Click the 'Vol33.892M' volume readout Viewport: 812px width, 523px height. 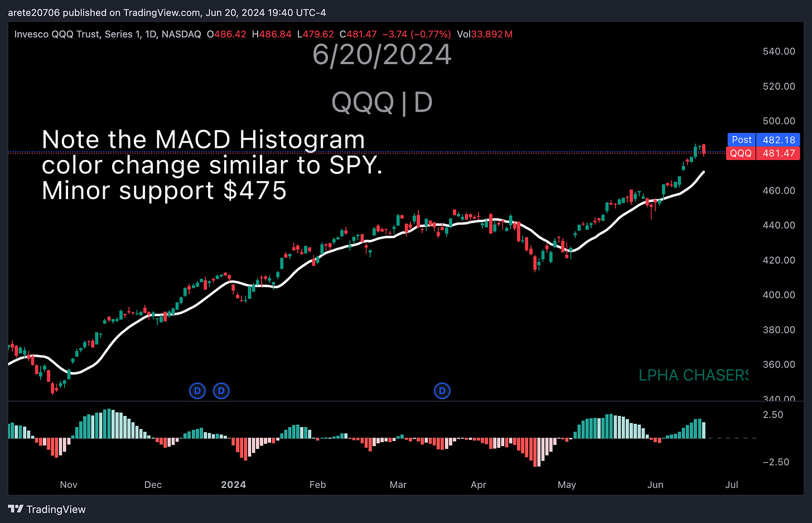click(485, 34)
